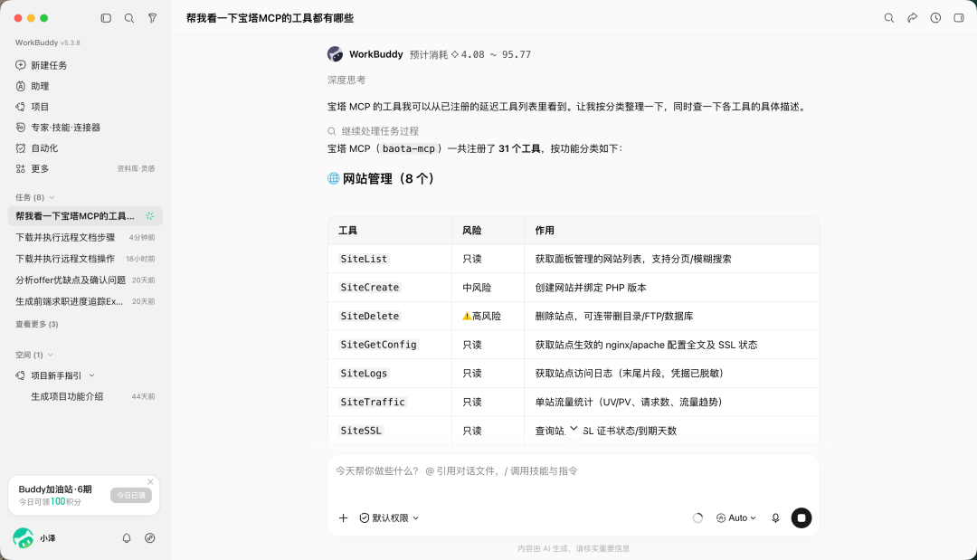The height and width of the screenshot is (560, 977).
Task: Click the globe icon by 网站管理
Action: coord(333,179)
